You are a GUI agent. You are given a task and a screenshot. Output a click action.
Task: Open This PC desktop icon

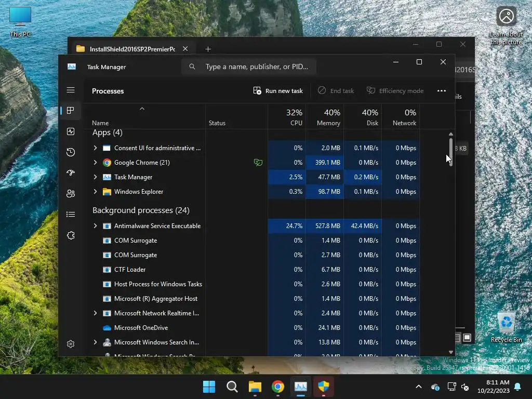point(20,21)
